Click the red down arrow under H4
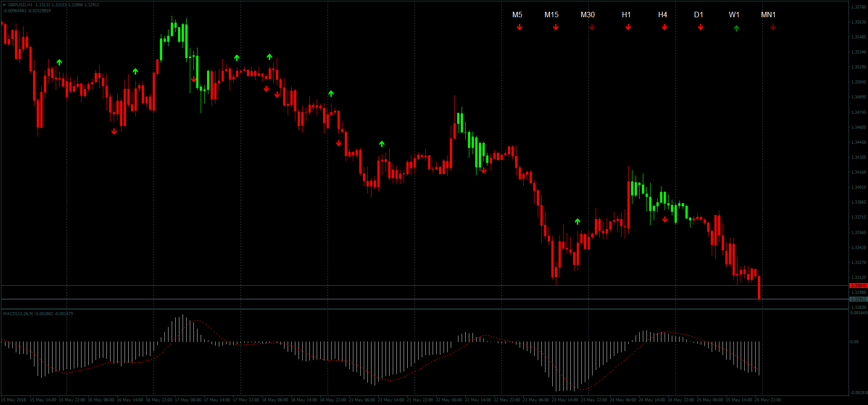The height and width of the screenshot is (405, 868). tap(665, 27)
